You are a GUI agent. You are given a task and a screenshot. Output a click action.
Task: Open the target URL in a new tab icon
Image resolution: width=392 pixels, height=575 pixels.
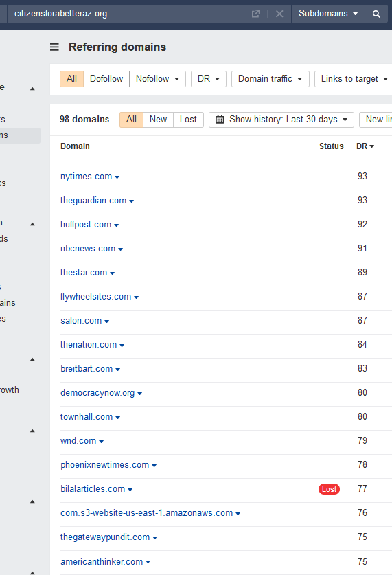point(255,14)
